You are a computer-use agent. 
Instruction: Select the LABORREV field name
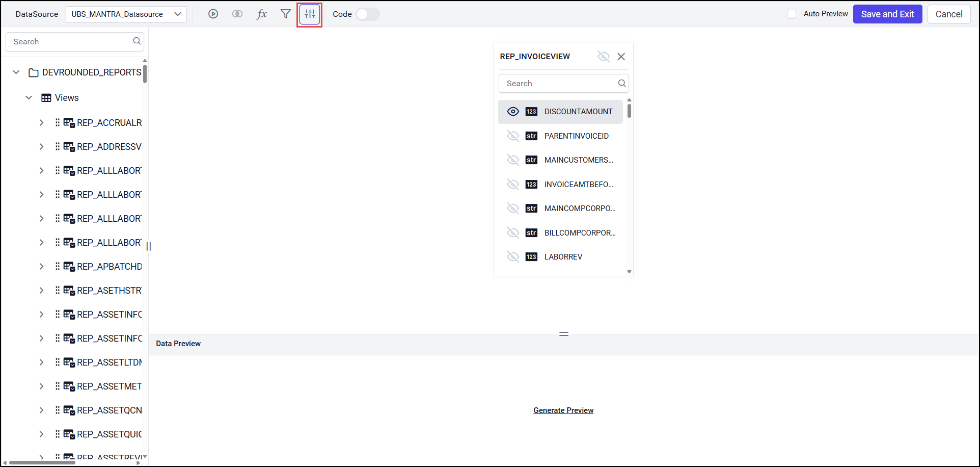point(563,257)
